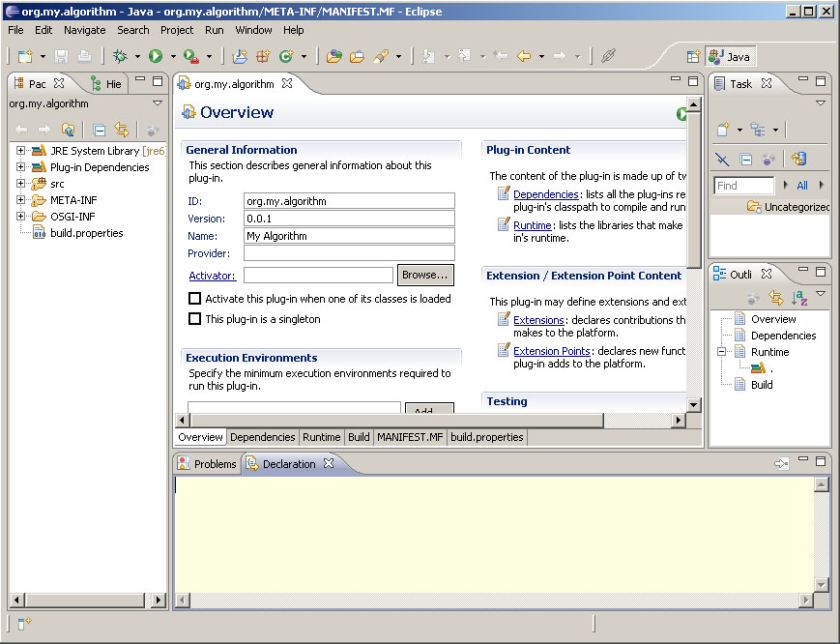Image resolution: width=840 pixels, height=644 pixels.
Task: Switch to the MANIFEST.MF editor tab
Action: coord(410,437)
